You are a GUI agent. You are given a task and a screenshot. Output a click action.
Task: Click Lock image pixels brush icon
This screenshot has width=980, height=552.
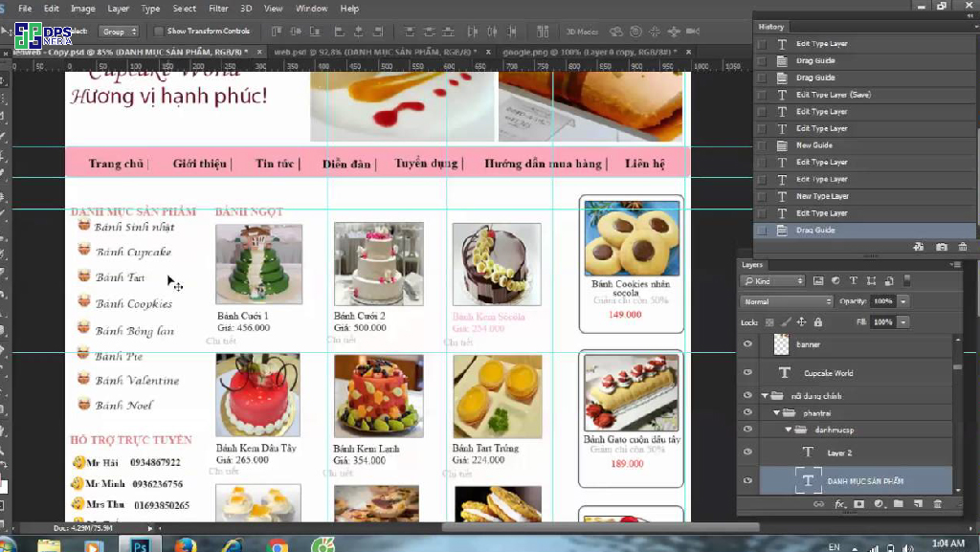pyautogui.click(x=786, y=322)
